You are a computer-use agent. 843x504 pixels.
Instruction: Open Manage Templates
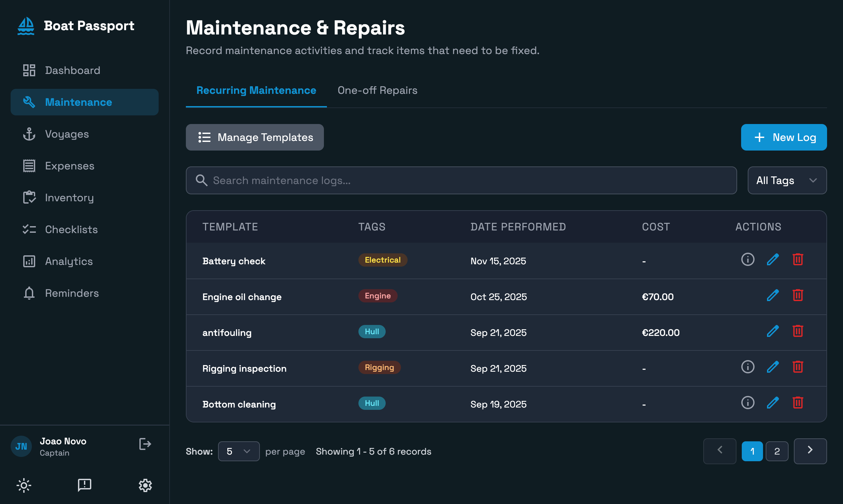[x=255, y=137]
